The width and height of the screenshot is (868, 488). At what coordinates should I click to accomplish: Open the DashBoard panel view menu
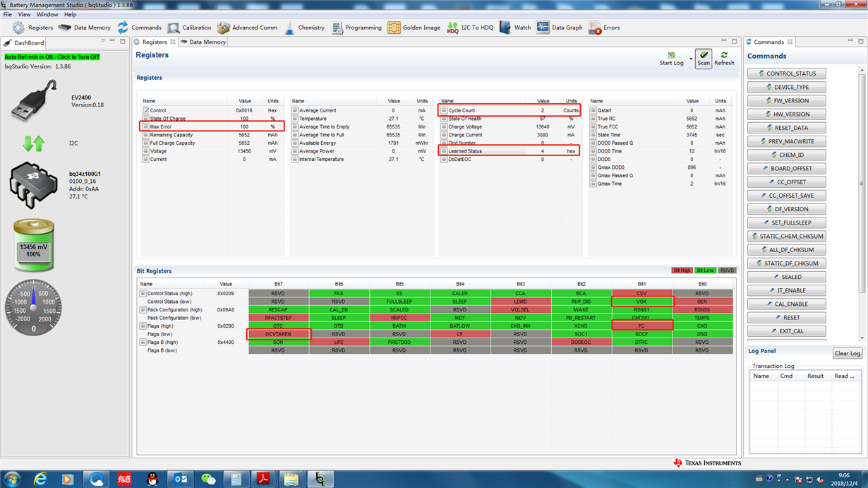pyautogui.click(x=102, y=42)
